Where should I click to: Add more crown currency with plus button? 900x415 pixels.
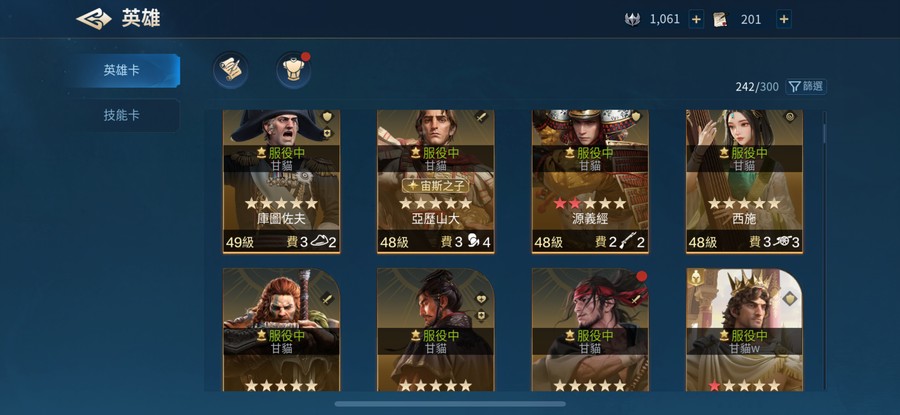point(696,20)
